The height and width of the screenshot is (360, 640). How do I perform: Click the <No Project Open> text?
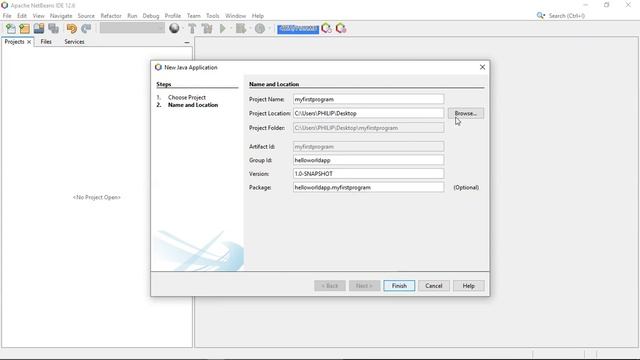(x=97, y=197)
